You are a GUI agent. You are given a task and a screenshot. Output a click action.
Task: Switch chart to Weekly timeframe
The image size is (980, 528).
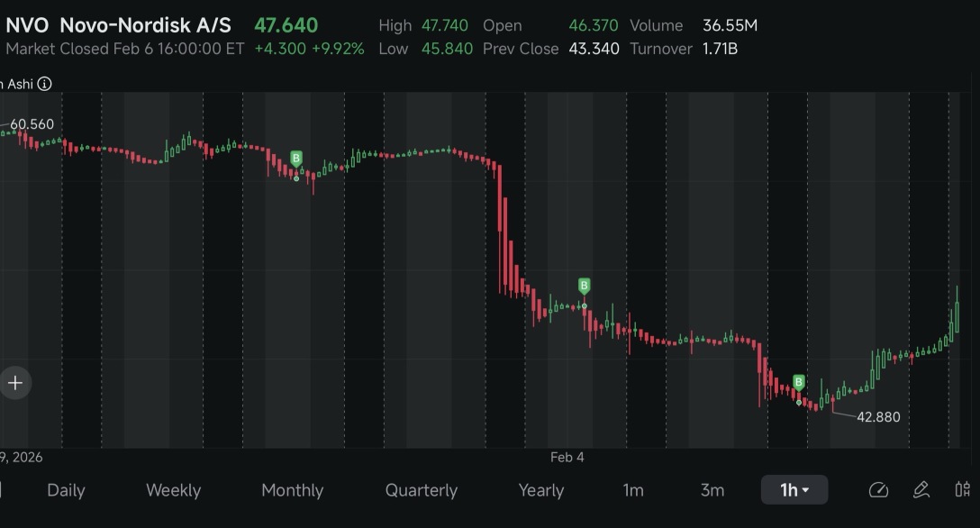(174, 490)
